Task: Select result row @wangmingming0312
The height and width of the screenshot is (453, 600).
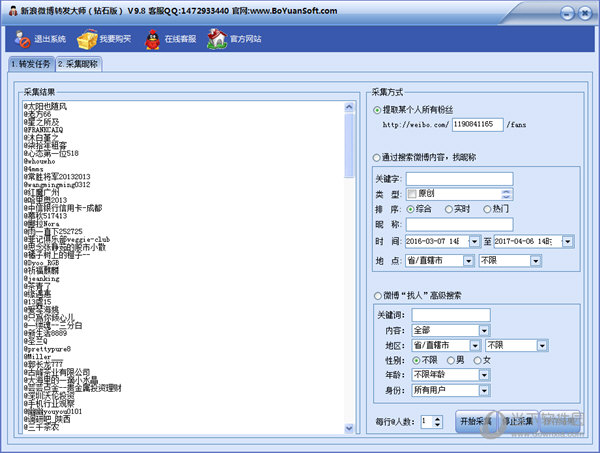Action: pyautogui.click(x=57, y=185)
